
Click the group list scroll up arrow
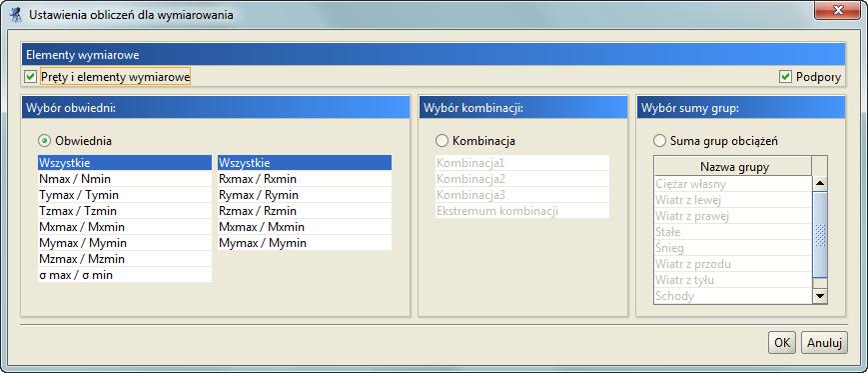820,183
